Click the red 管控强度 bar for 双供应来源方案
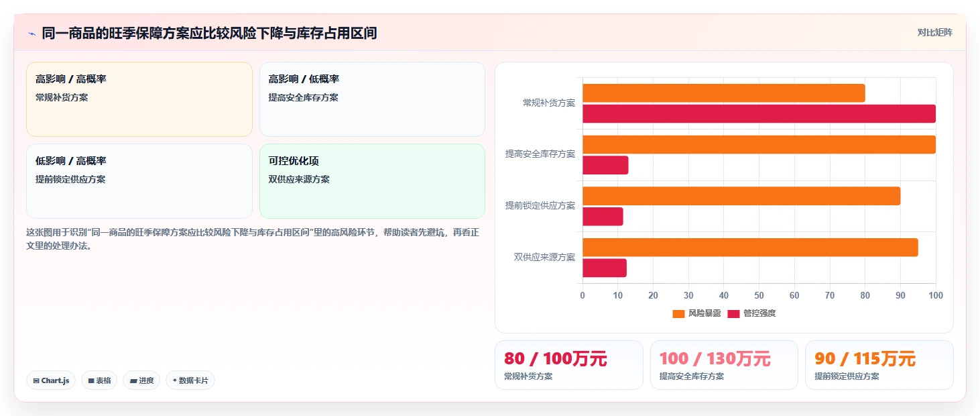980x416 pixels. point(605,268)
